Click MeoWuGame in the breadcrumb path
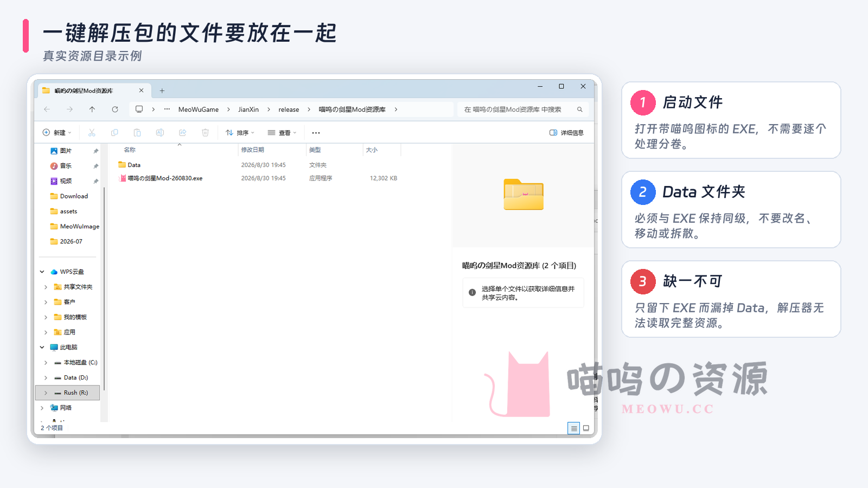 pos(199,110)
